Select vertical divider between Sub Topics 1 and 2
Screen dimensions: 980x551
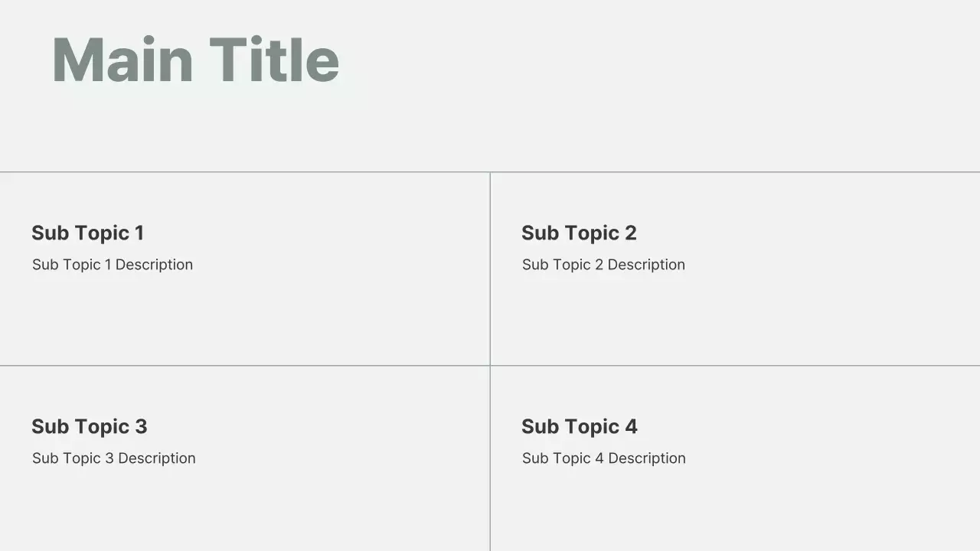(x=490, y=268)
